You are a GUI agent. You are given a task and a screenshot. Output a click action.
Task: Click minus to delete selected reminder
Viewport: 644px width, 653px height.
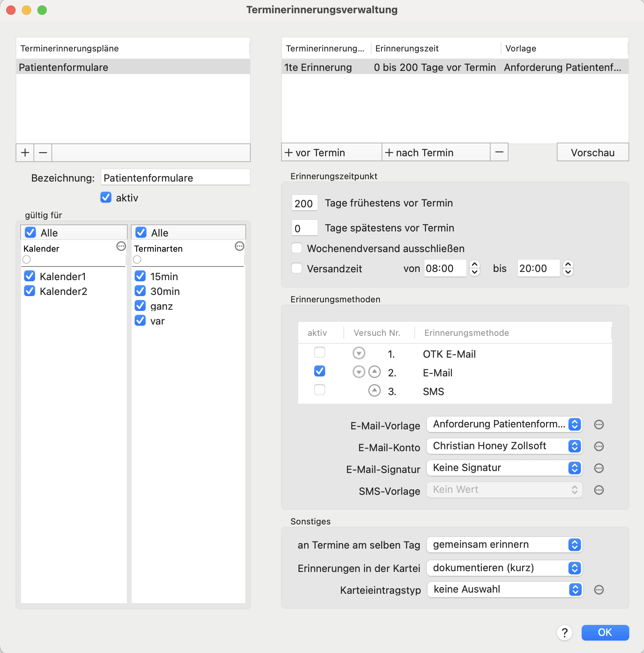499,152
